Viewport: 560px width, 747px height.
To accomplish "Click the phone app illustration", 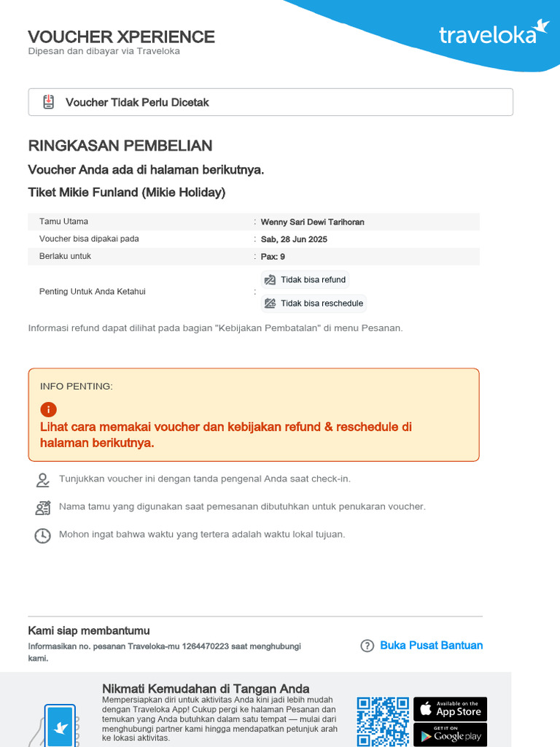I will tap(60, 725).
